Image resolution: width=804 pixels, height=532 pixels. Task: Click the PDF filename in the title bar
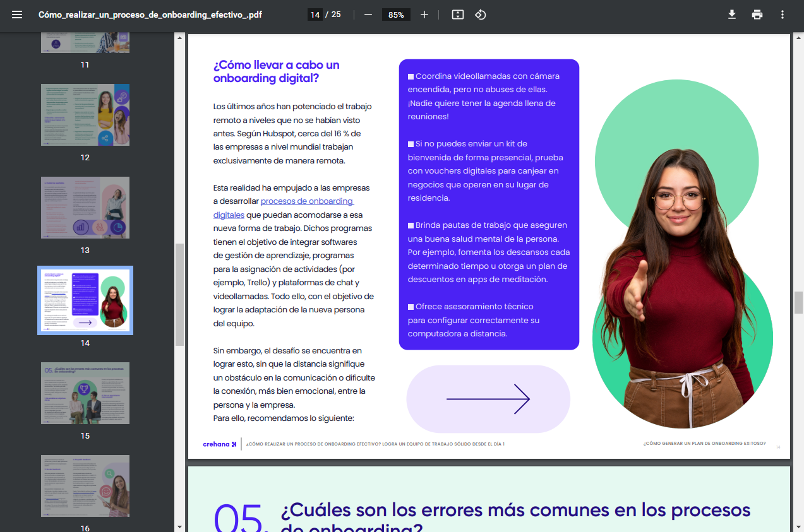coord(150,14)
